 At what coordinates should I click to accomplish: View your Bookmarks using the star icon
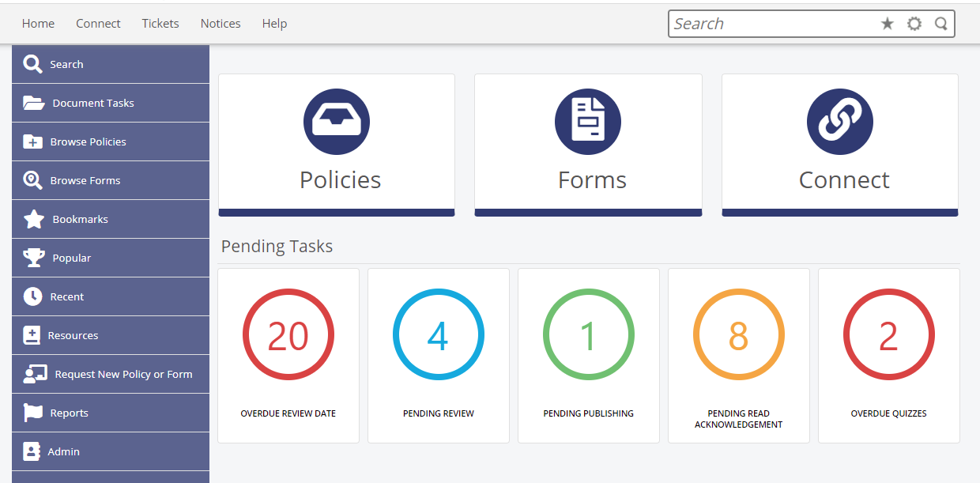pos(32,219)
